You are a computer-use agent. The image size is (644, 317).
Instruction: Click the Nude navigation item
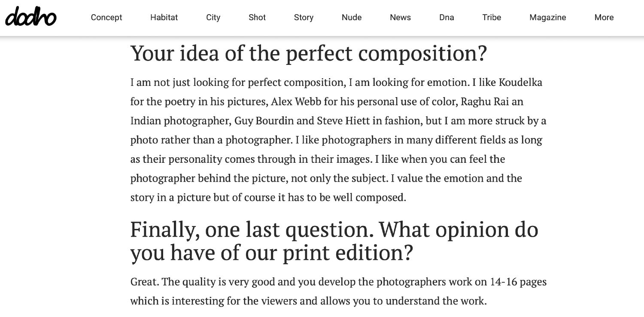pos(352,18)
